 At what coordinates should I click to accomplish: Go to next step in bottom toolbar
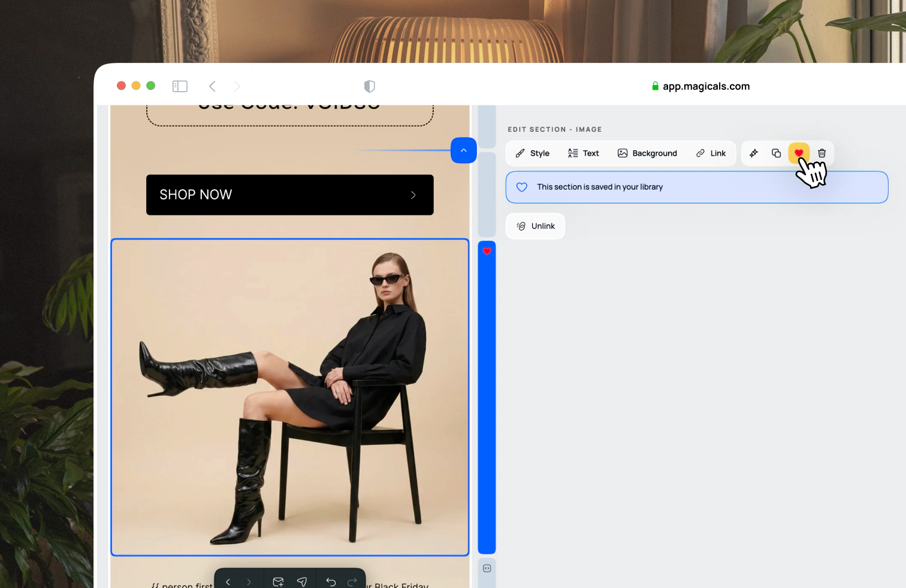(x=249, y=581)
